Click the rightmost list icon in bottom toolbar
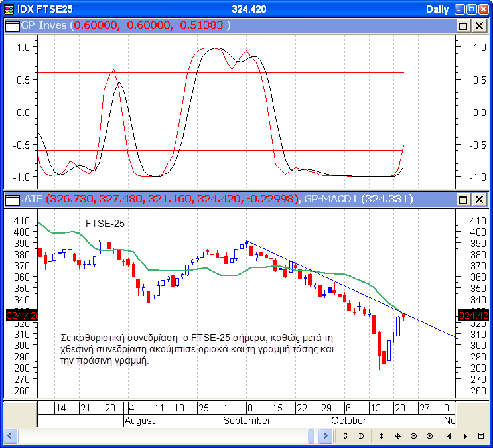The height and width of the screenshot is (448, 493). coord(481,436)
